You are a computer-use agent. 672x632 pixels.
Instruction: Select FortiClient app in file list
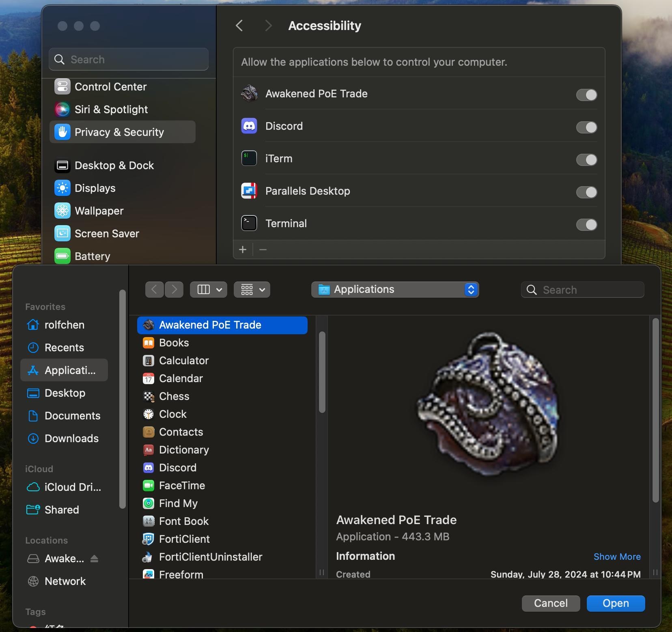click(184, 539)
